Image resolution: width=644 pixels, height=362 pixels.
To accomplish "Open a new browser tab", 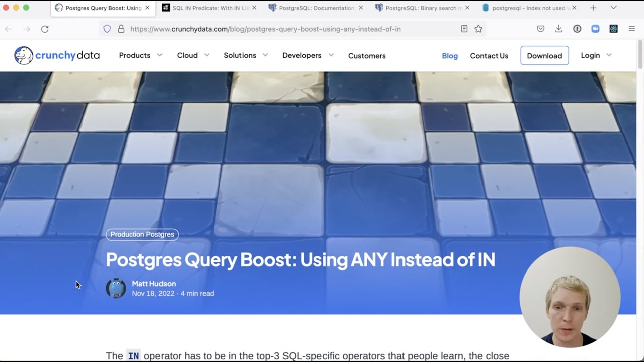I will tap(593, 8).
